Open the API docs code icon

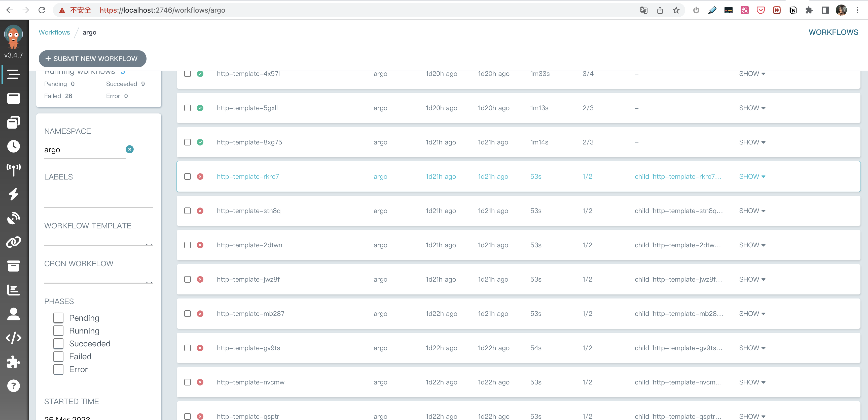pyautogui.click(x=14, y=338)
